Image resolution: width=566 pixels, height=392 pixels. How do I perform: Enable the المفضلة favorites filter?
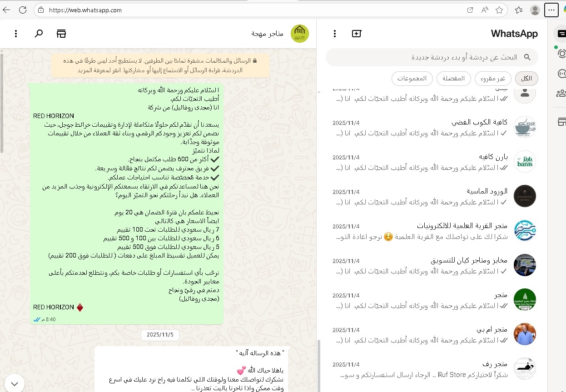click(x=453, y=78)
